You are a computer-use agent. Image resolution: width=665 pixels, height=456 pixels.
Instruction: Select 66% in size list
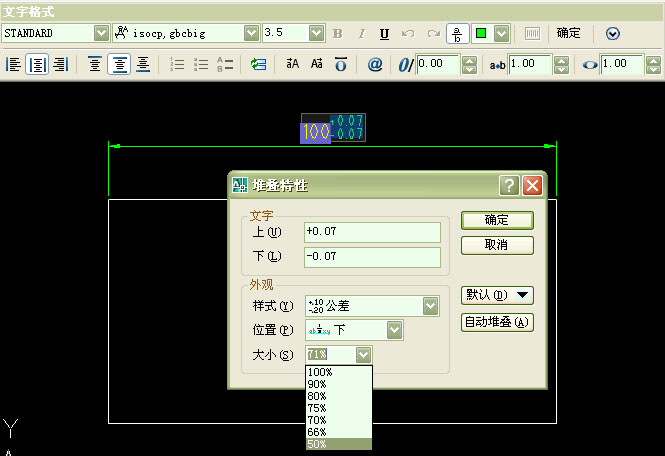pyautogui.click(x=338, y=432)
